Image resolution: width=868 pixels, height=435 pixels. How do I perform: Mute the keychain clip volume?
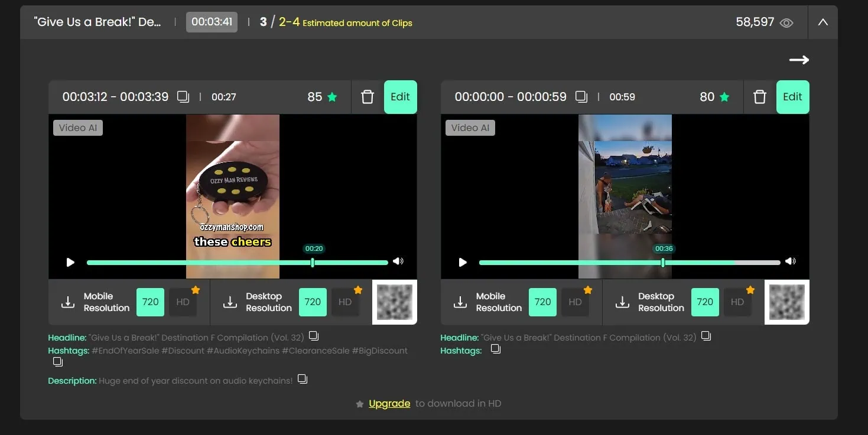click(398, 261)
